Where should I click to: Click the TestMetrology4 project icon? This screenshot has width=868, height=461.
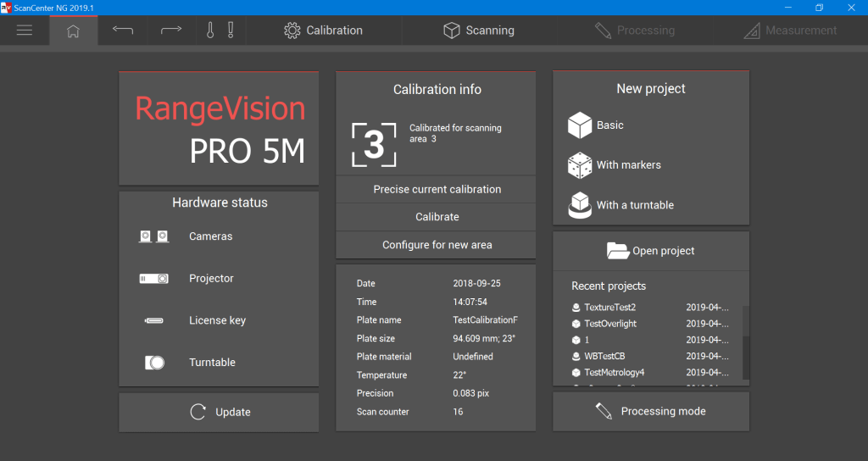click(x=576, y=373)
